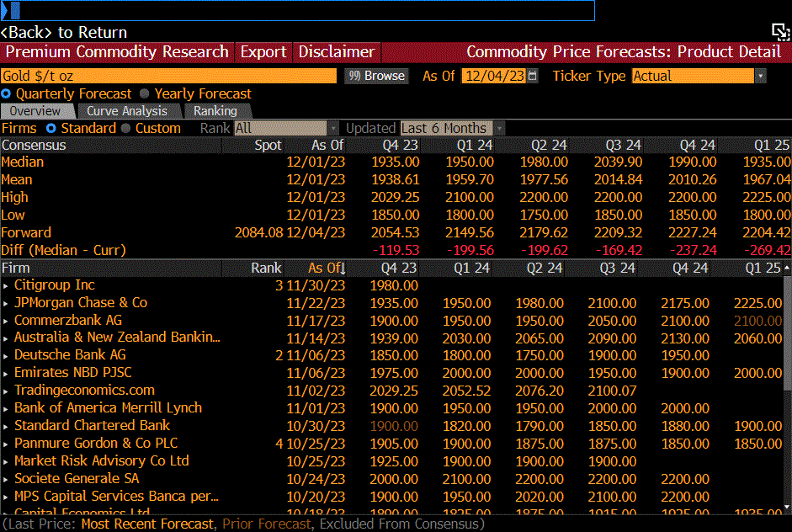The height and width of the screenshot is (532, 792).
Task: Expand the JPMorgan Chase & Co row
Action: (x=6, y=304)
